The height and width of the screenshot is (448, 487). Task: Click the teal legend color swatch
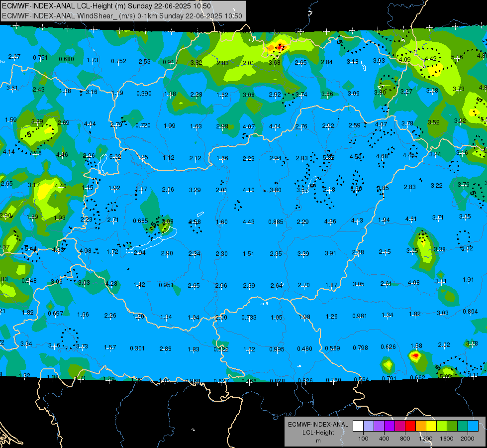click(x=463, y=426)
